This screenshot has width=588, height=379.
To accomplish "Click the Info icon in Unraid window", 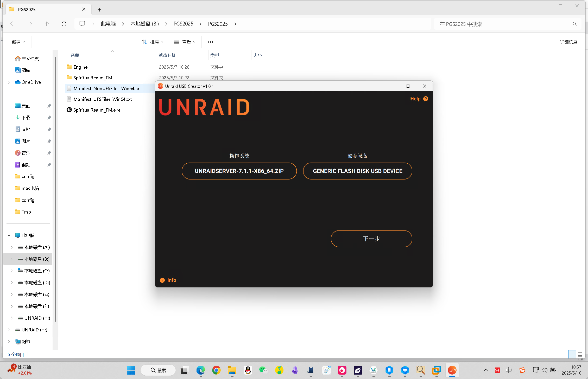I will [x=162, y=280].
